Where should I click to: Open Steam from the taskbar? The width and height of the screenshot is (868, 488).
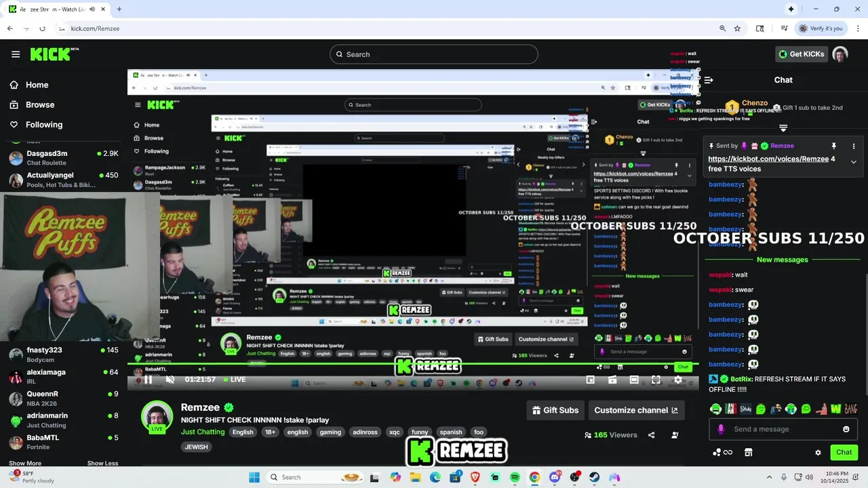595,477
